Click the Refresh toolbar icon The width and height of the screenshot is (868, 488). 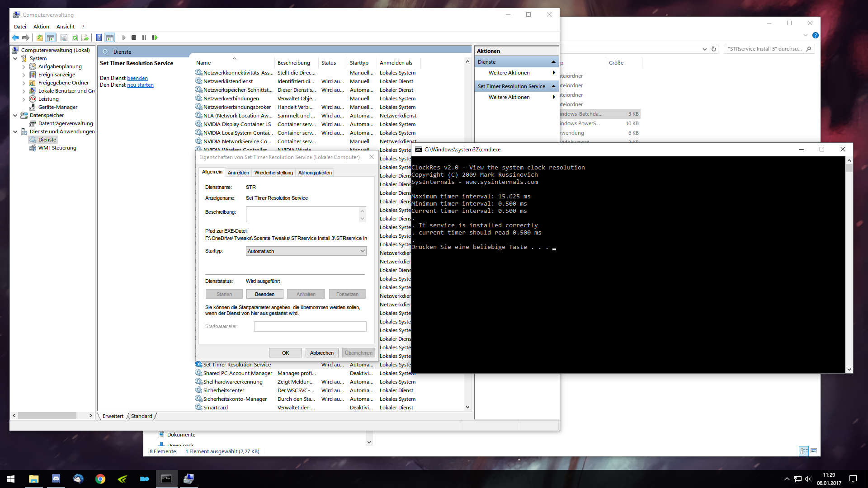pyautogui.click(x=75, y=38)
